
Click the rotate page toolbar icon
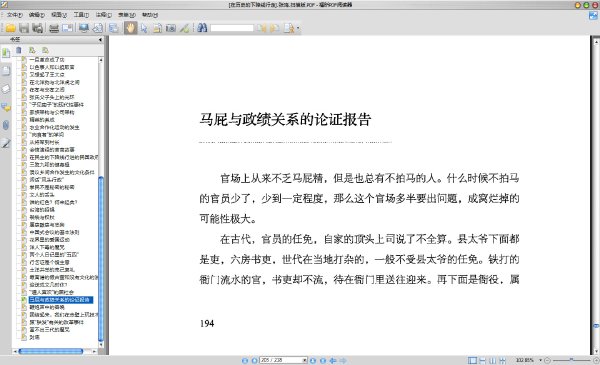coord(98,28)
